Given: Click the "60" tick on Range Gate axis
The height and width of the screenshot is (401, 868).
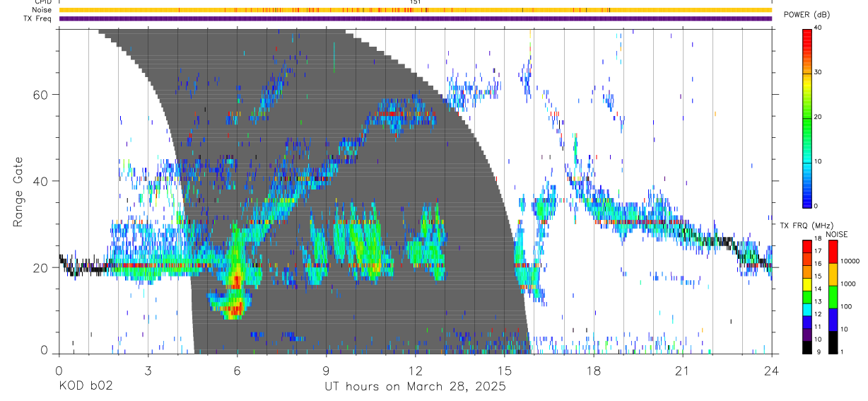Looking at the screenshot, I should (x=40, y=95).
